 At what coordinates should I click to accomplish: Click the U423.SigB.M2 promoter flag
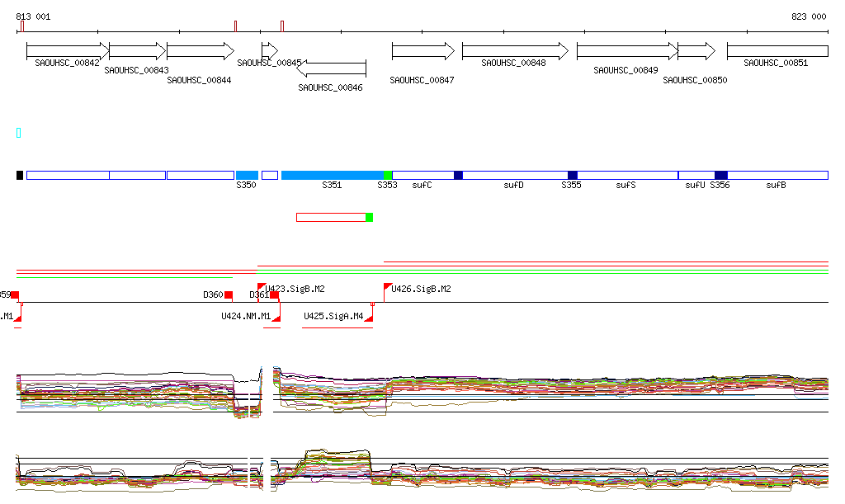pyautogui.click(x=262, y=288)
